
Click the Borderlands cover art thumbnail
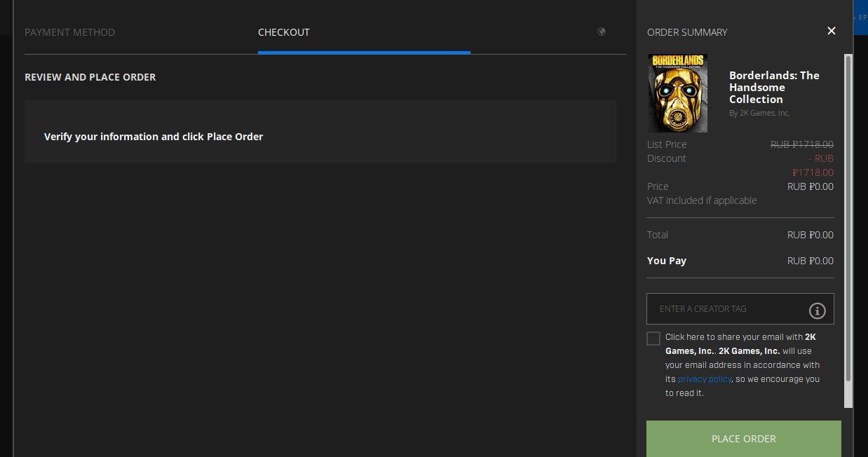point(678,93)
